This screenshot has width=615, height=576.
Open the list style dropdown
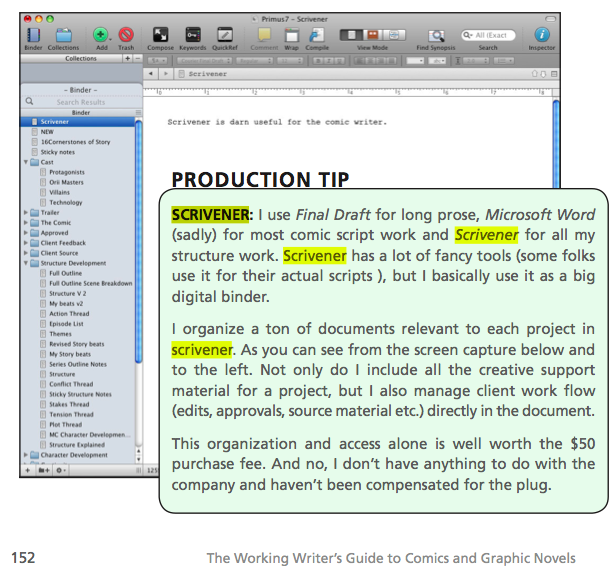pyautogui.click(x=504, y=61)
